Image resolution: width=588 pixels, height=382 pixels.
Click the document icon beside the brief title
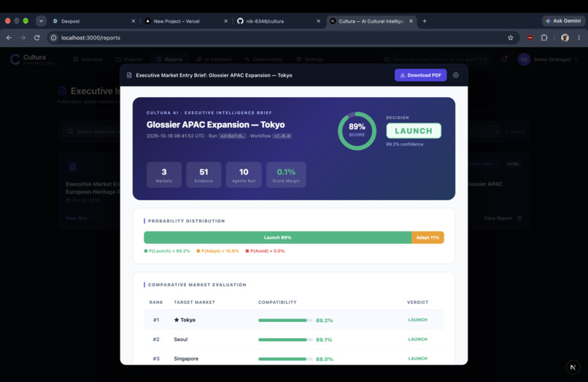(129, 75)
